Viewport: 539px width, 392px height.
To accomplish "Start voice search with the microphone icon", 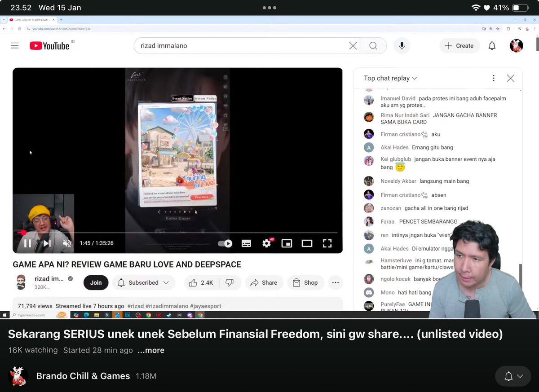I will 402,46.
